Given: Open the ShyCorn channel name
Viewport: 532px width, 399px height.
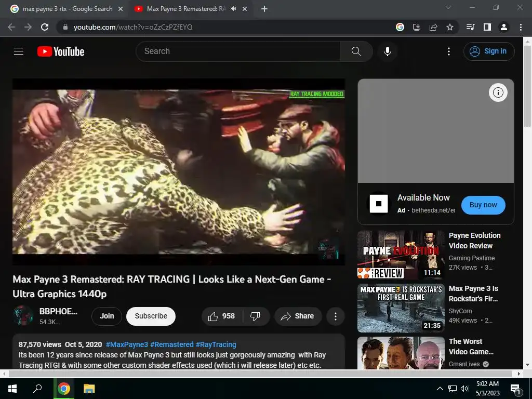Looking at the screenshot, I should tap(460, 311).
